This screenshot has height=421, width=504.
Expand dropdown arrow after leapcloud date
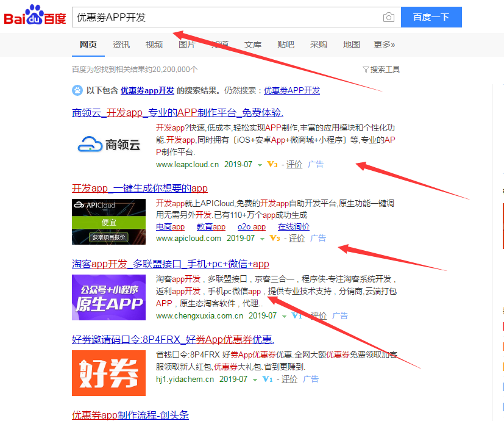pos(260,165)
